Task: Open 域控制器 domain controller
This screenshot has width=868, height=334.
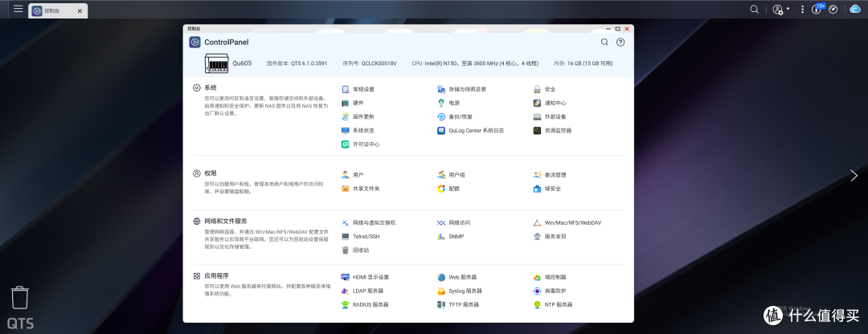Action: (x=550, y=277)
